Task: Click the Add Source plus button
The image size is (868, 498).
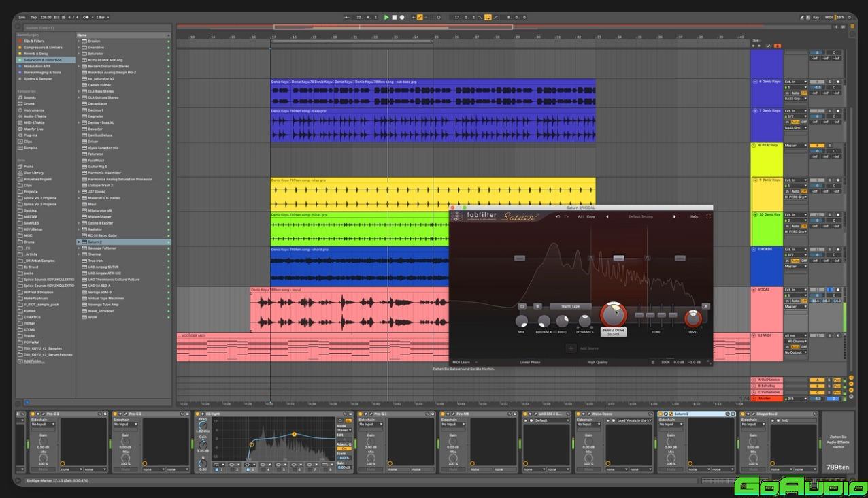Action: point(571,348)
